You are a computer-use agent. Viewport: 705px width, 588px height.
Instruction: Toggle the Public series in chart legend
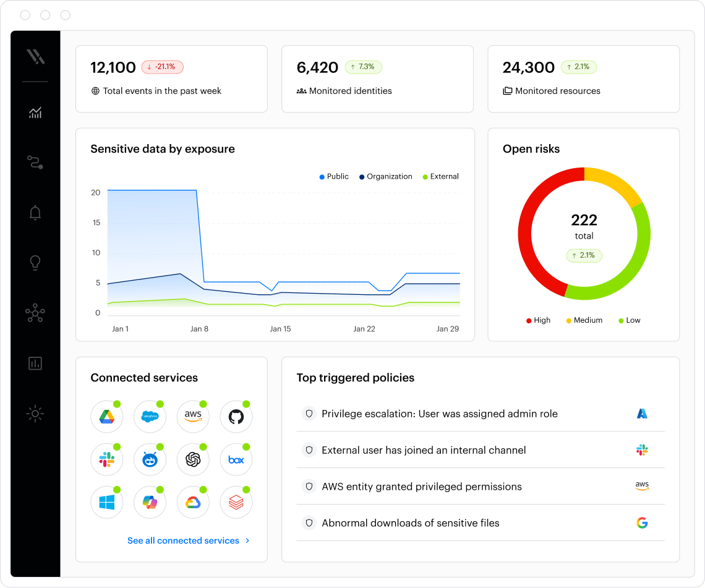click(334, 177)
